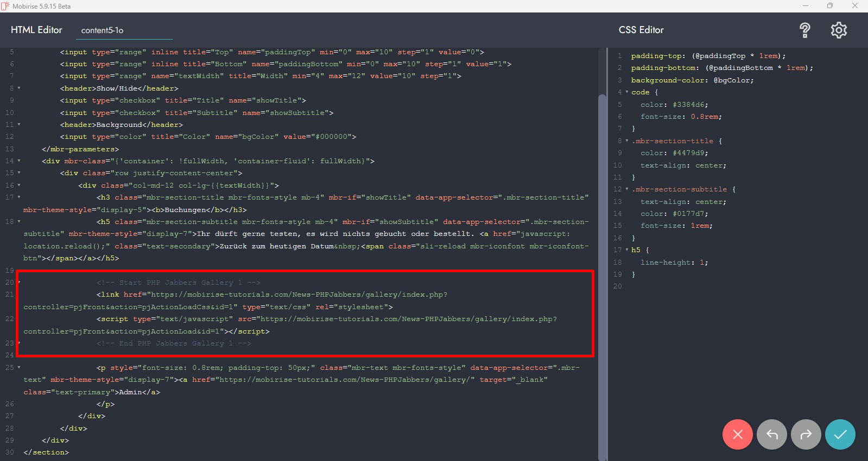The image size is (868, 461).
Task: Click the undo arrow button
Action: 771,434
